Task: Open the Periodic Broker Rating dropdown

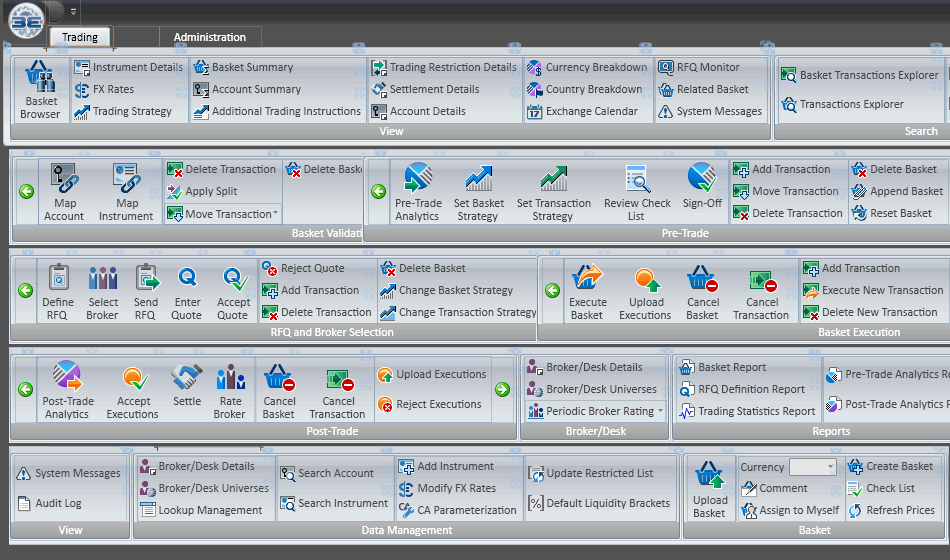Action: click(660, 411)
